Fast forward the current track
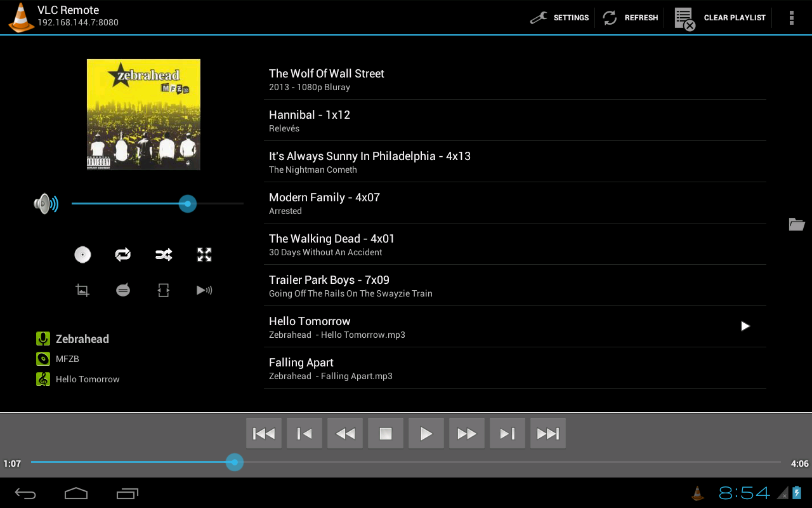The width and height of the screenshot is (812, 508). (467, 434)
